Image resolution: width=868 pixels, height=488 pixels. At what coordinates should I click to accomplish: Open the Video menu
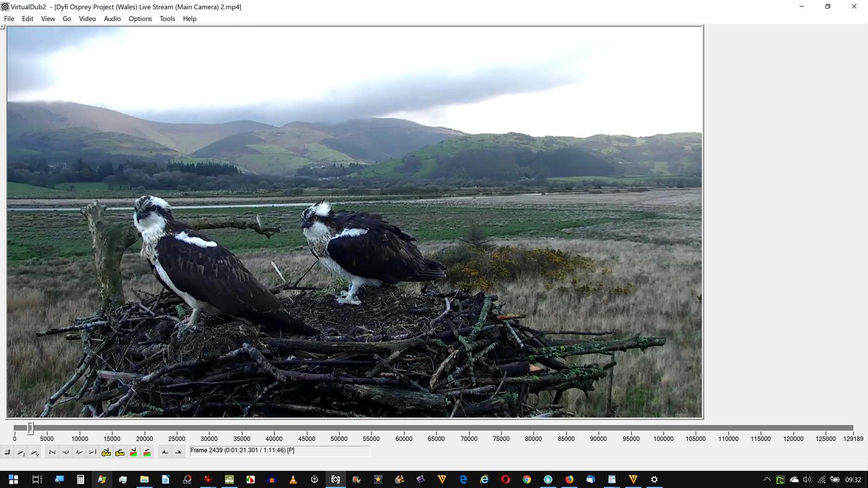coord(87,18)
